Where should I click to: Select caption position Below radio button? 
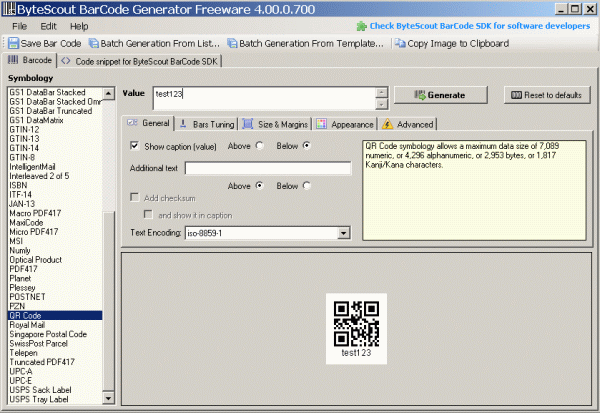(x=307, y=145)
